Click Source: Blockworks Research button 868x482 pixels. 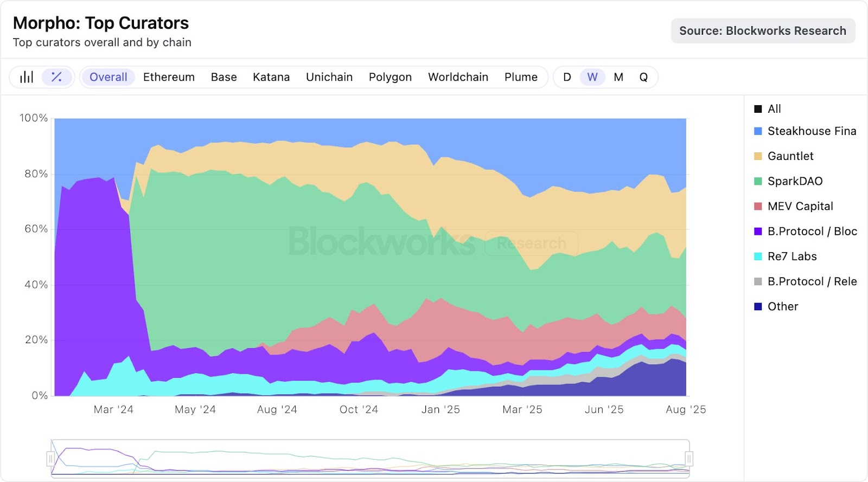pos(763,31)
